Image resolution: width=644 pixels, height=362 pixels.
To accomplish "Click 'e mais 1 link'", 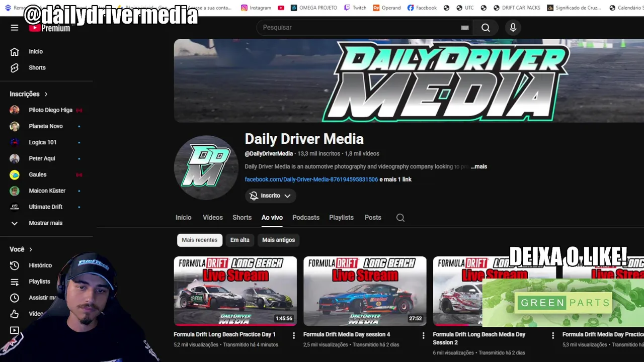I will (x=395, y=179).
